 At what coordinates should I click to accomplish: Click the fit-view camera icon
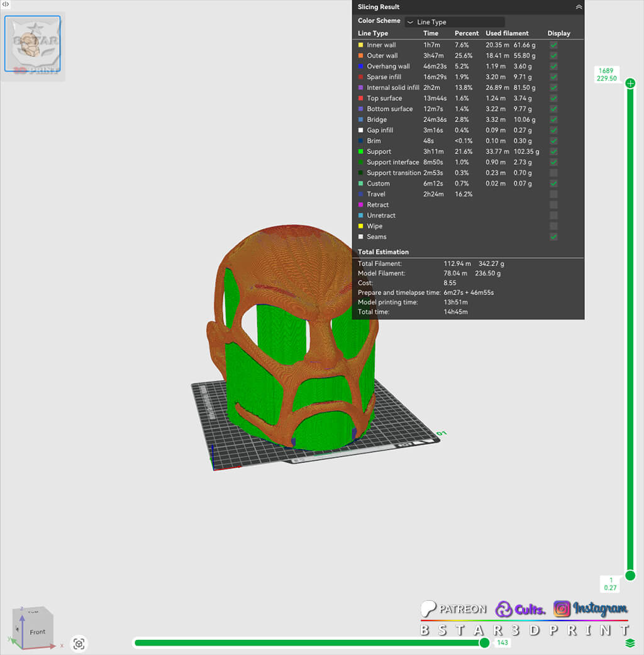coord(79,644)
